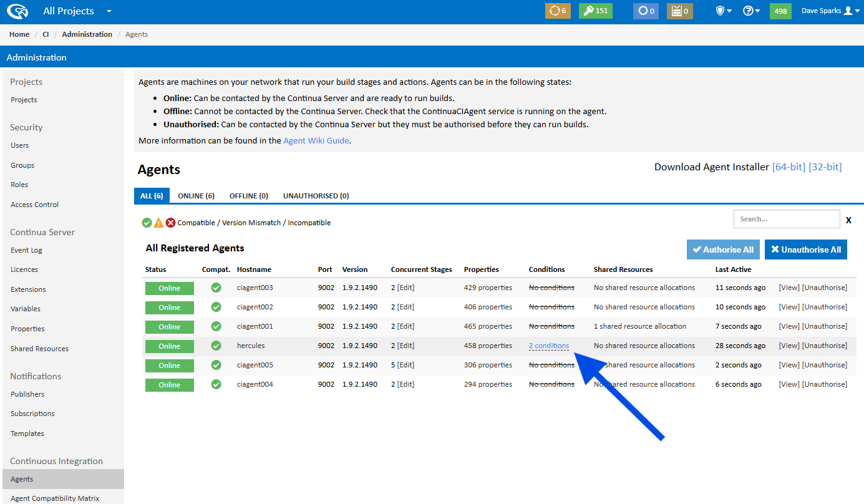The image size is (864, 504).
Task: Open Properties in the sidebar
Action: click(27, 329)
